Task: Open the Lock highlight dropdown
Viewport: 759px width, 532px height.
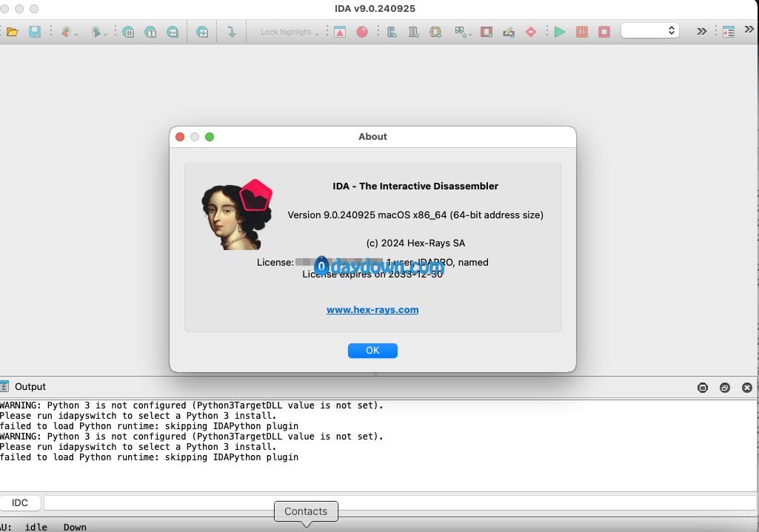Action: click(x=290, y=32)
